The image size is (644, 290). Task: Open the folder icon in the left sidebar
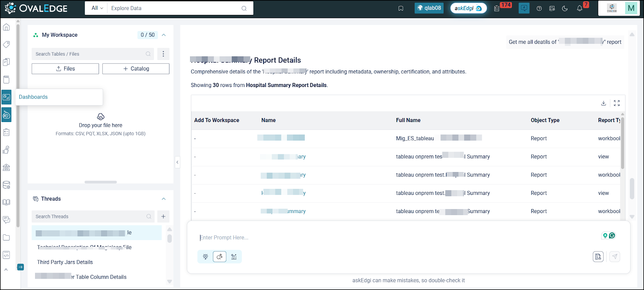pos(6,237)
